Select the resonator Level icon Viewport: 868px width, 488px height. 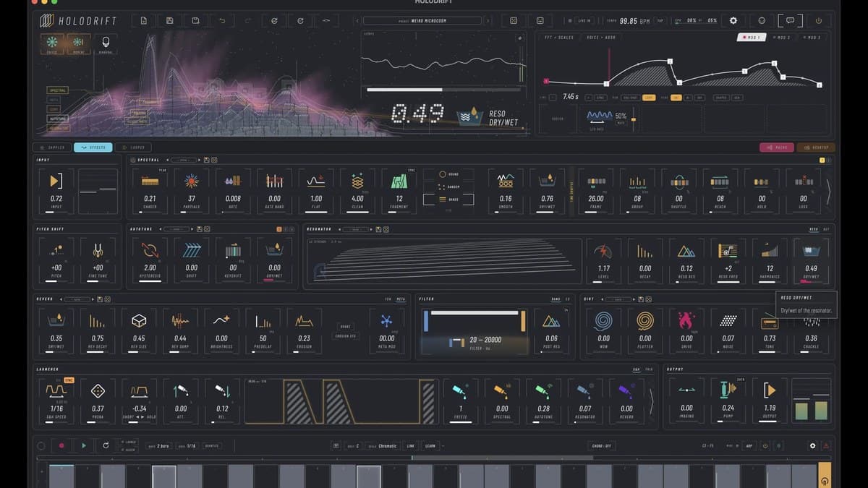pyautogui.click(x=603, y=251)
